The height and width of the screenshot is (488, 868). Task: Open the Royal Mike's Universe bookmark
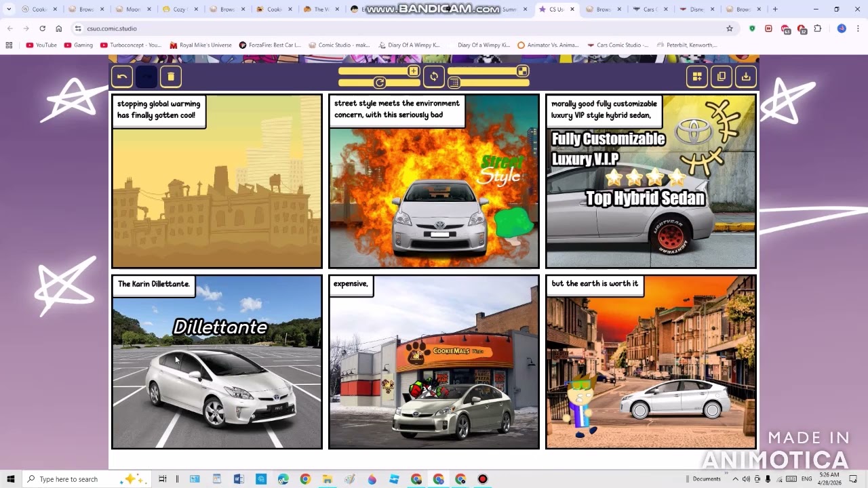click(x=201, y=45)
